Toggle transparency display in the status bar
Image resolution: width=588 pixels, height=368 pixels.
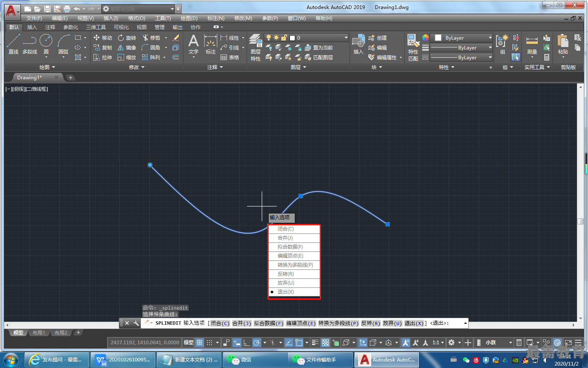[325, 343]
